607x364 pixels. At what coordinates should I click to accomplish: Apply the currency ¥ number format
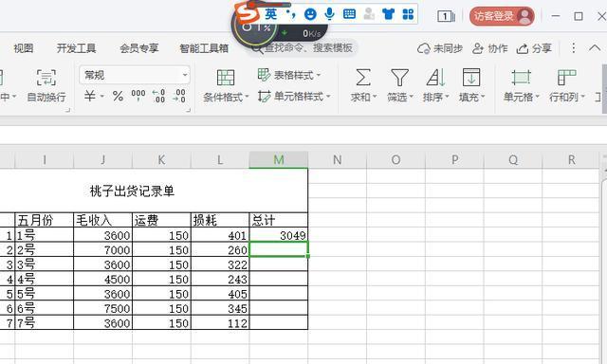click(90, 96)
